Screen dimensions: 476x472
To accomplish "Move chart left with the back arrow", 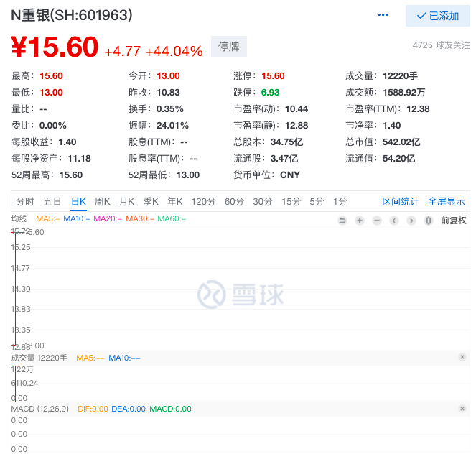I will pyautogui.click(x=394, y=221).
